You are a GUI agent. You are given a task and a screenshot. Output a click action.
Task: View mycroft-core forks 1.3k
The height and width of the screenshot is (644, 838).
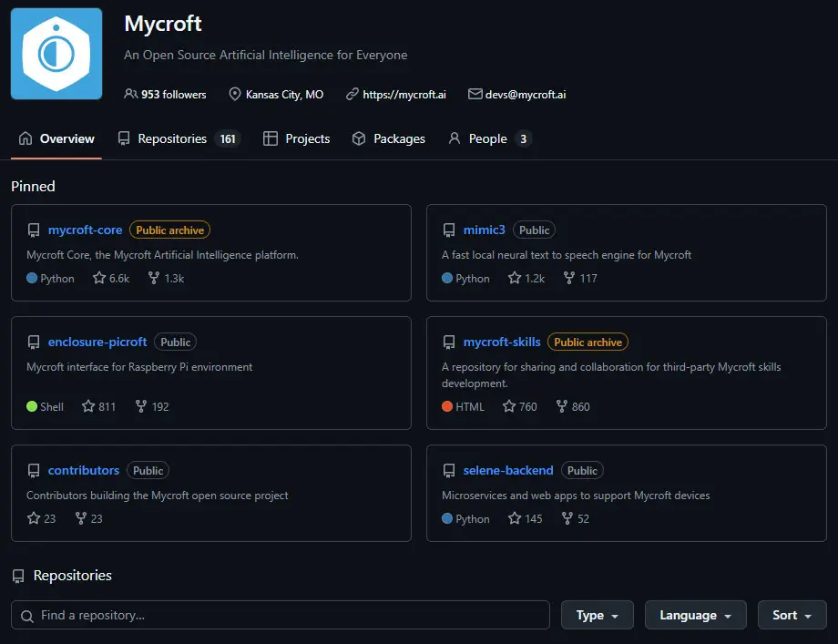(166, 278)
